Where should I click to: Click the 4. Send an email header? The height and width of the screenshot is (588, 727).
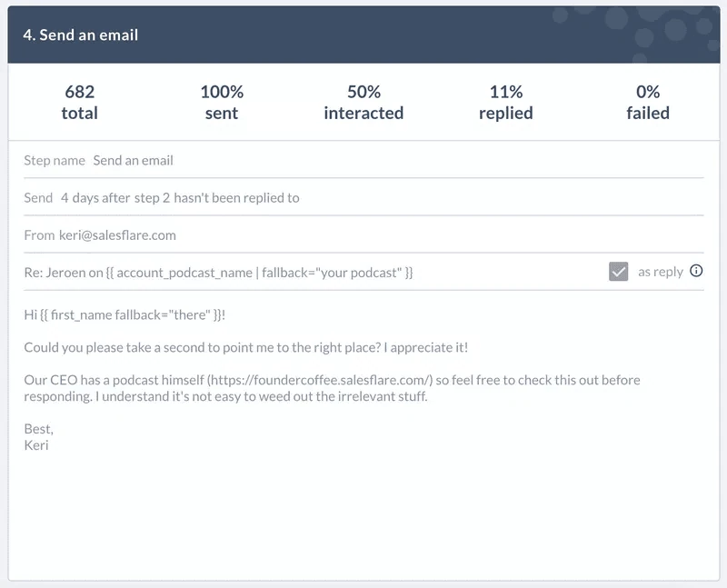pos(81,35)
